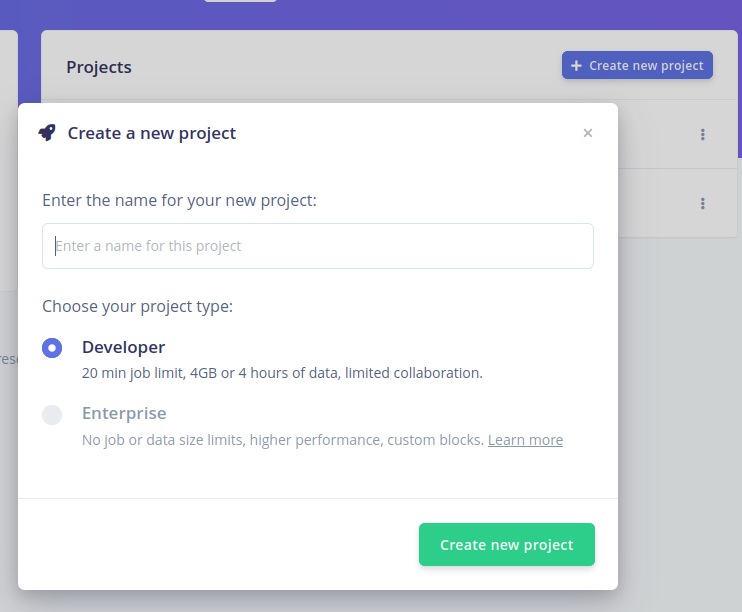Select the Enterprise radio button
The image size is (742, 612).
click(x=52, y=415)
